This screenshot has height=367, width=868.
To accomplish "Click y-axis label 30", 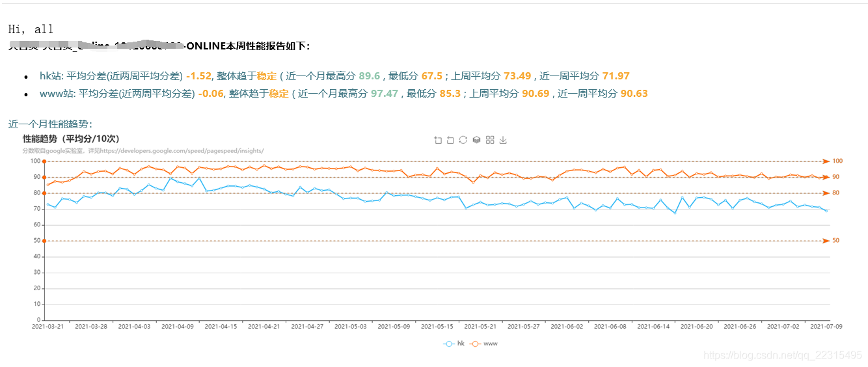I will pos(36,273).
